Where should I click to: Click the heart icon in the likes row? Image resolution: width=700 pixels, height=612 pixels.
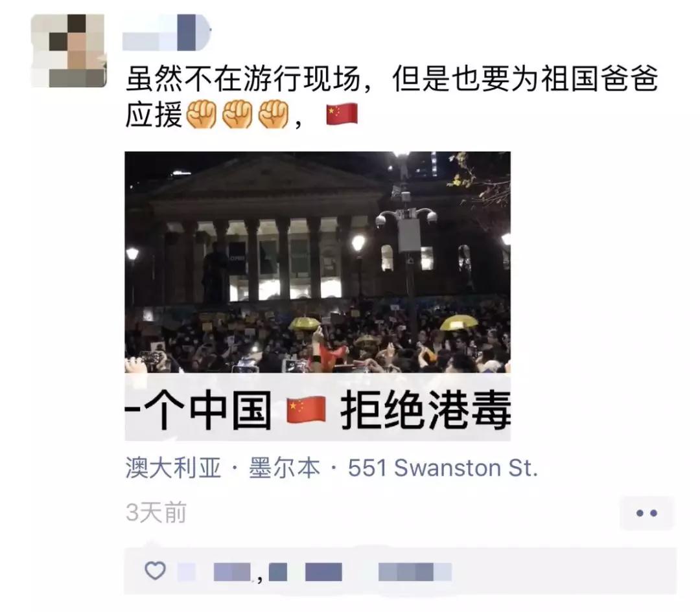click(x=155, y=571)
